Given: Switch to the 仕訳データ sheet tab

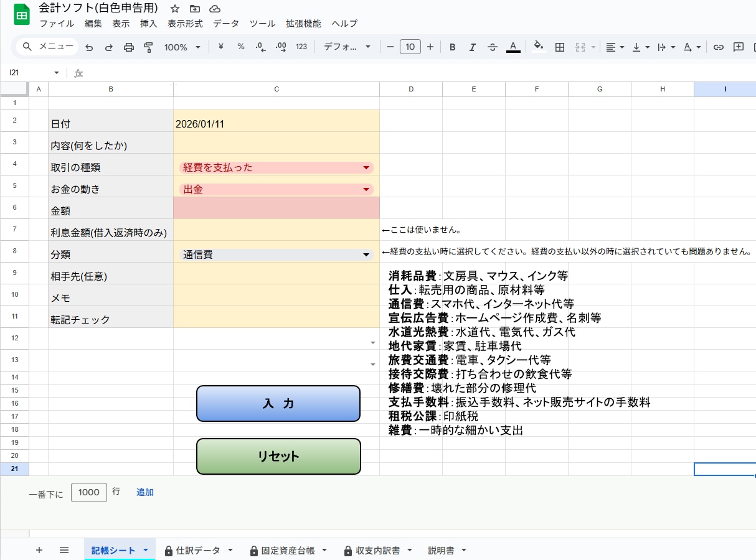Looking at the screenshot, I should point(198,551).
